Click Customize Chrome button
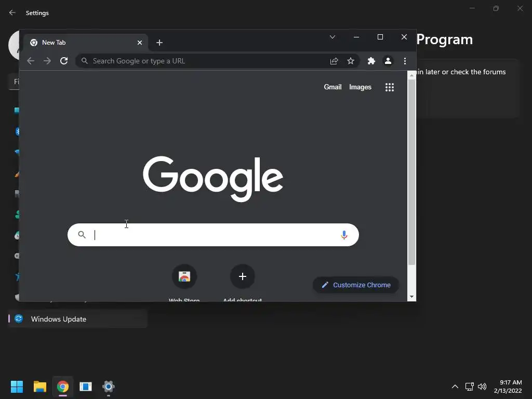The height and width of the screenshot is (399, 532). point(355,285)
